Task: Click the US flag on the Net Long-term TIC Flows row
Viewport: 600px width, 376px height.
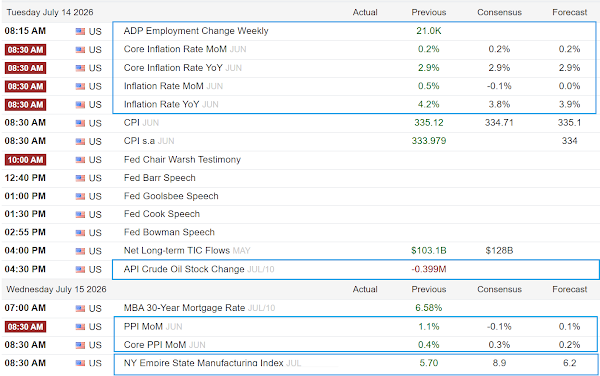Action: pos(80,251)
